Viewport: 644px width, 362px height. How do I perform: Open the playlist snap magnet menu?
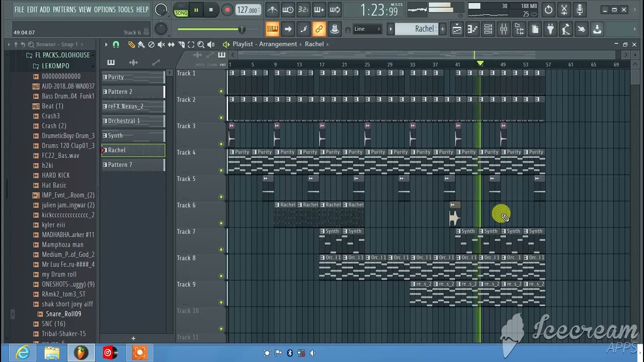click(x=116, y=44)
